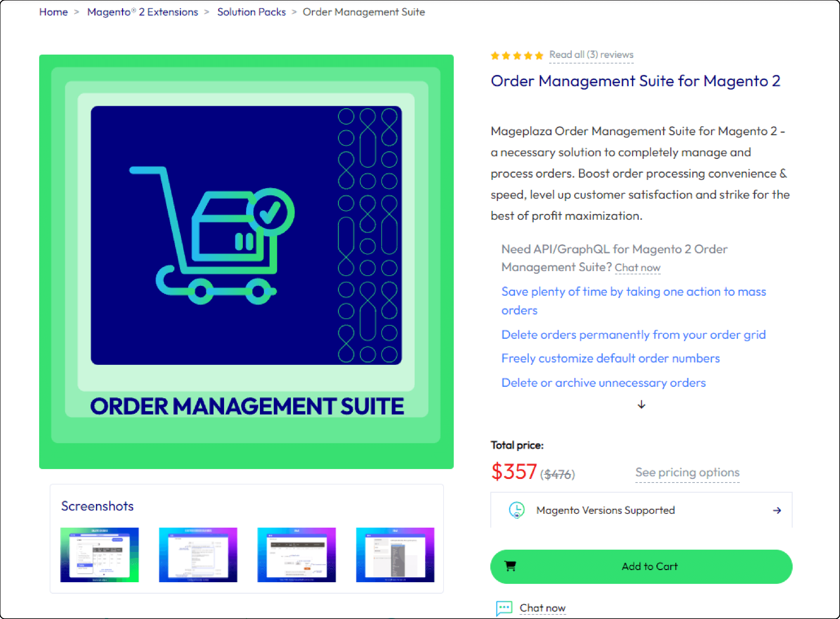Viewport: 840px width, 619px height.
Task: Open Solution Packs from the breadcrumb
Action: 251,12
